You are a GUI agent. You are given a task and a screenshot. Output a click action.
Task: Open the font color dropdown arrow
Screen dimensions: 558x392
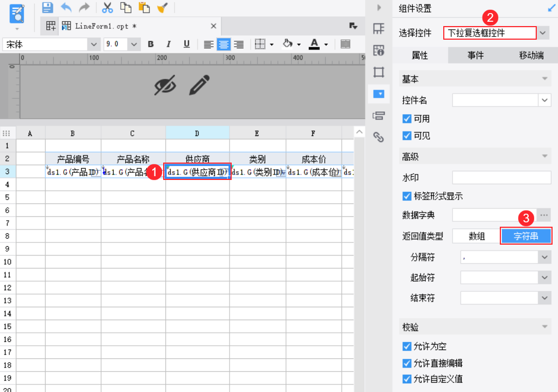326,45
